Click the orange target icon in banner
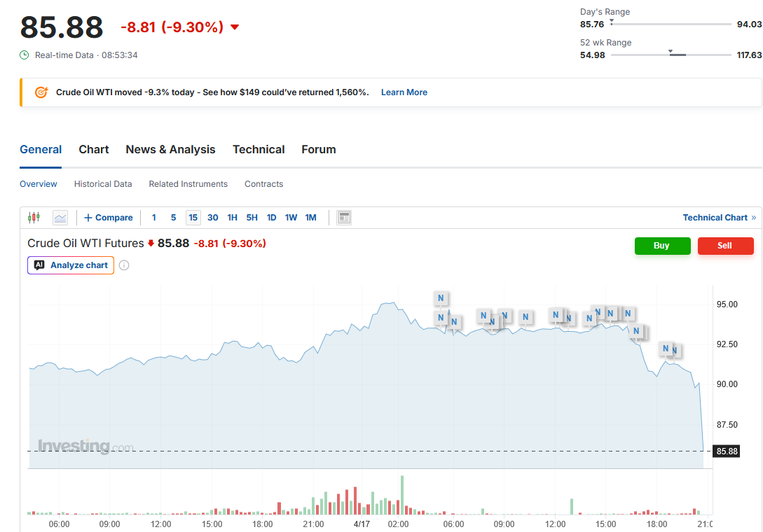Screen dimensions: 763x532 click(41, 92)
